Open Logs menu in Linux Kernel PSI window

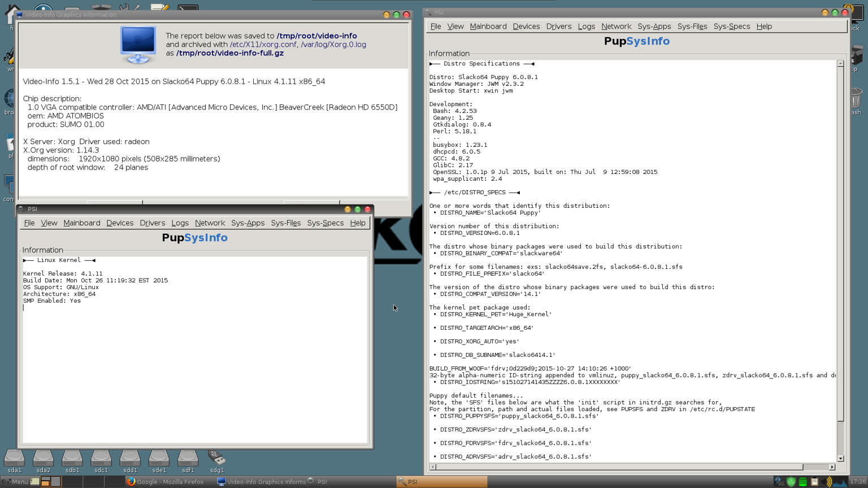(x=180, y=223)
